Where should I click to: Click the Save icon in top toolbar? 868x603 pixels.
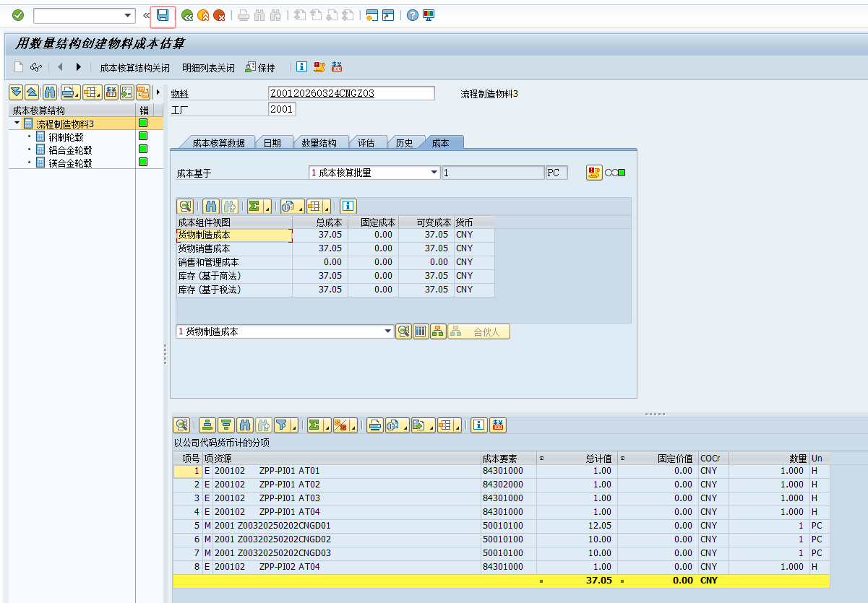tap(163, 15)
